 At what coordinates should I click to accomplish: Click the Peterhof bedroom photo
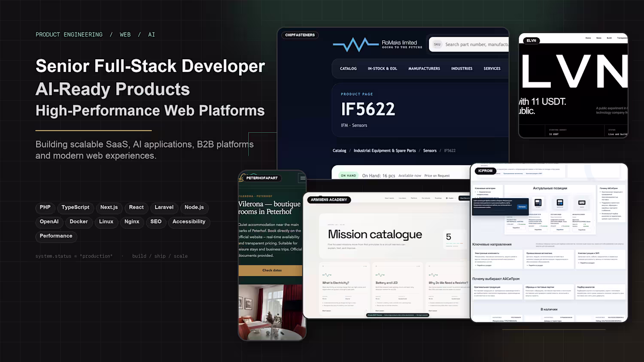(271, 312)
